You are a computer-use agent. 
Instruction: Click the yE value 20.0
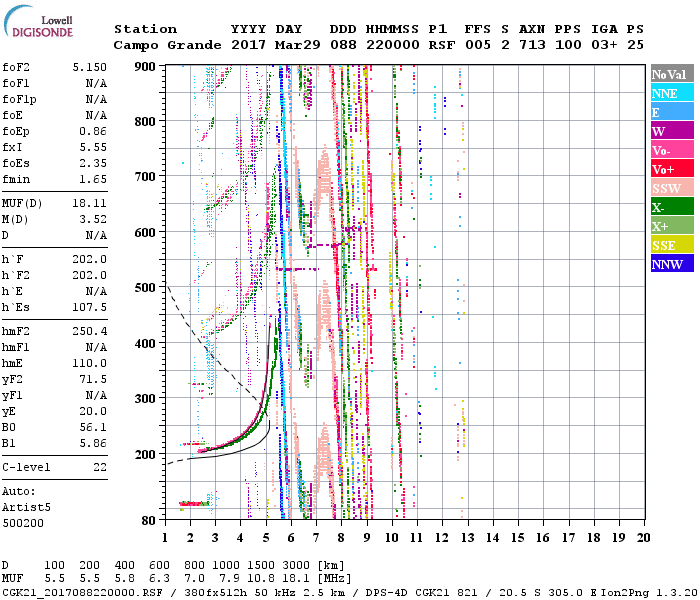(93, 411)
